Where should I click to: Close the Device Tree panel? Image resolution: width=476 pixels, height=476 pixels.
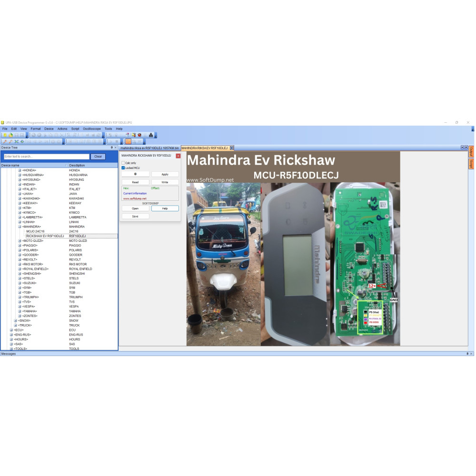(x=115, y=148)
